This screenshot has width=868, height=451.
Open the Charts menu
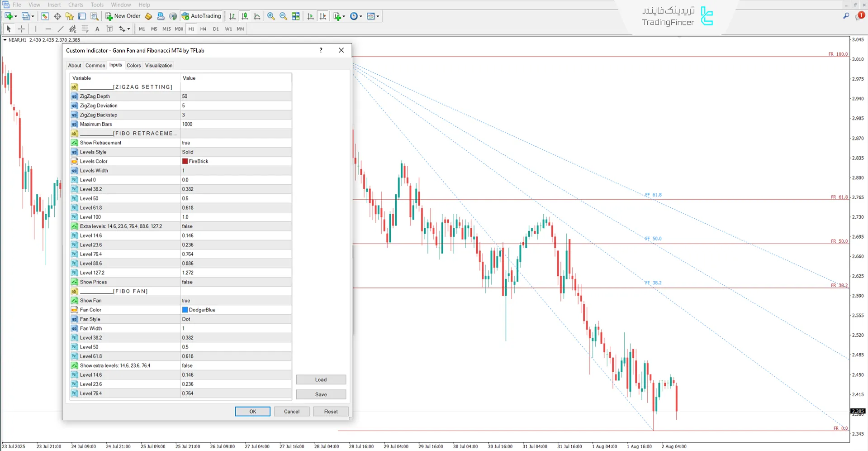75,5
